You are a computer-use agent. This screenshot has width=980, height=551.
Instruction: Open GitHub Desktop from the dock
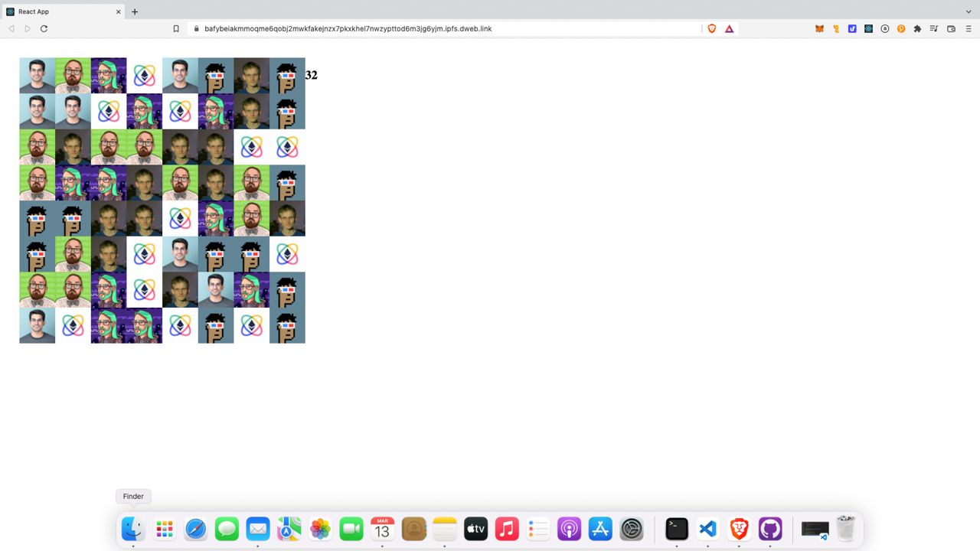(770, 529)
